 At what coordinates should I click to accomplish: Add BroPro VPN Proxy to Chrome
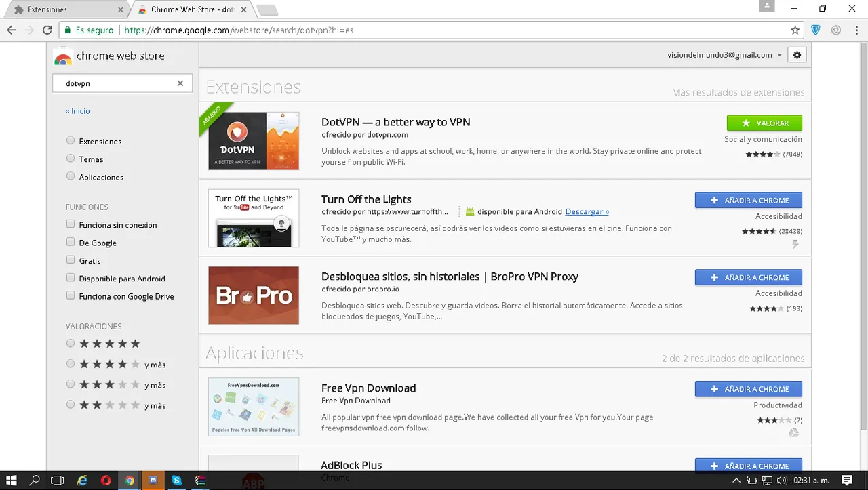(x=749, y=277)
